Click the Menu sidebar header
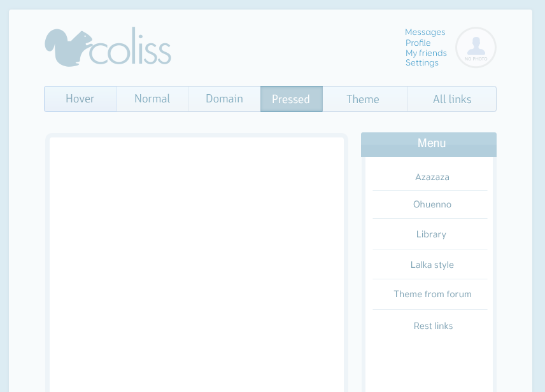 tap(428, 144)
